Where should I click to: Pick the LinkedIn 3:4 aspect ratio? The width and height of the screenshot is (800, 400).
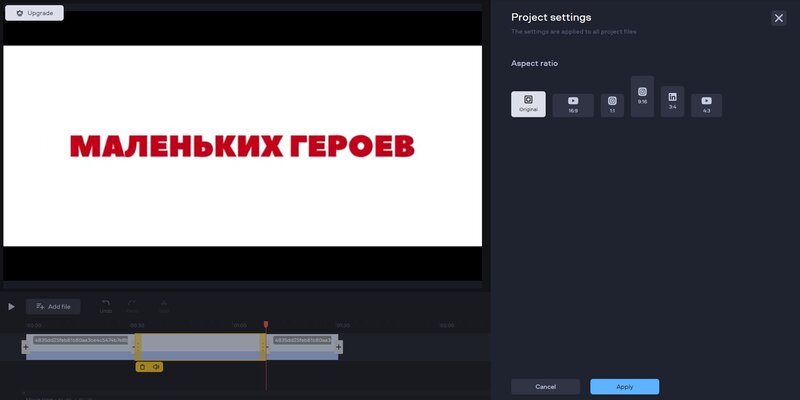(x=672, y=102)
